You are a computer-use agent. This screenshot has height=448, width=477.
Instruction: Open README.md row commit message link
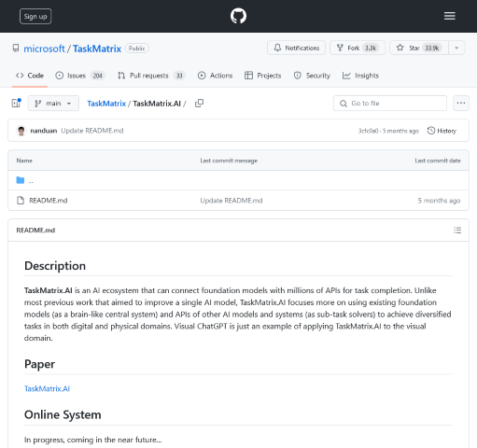(x=231, y=201)
